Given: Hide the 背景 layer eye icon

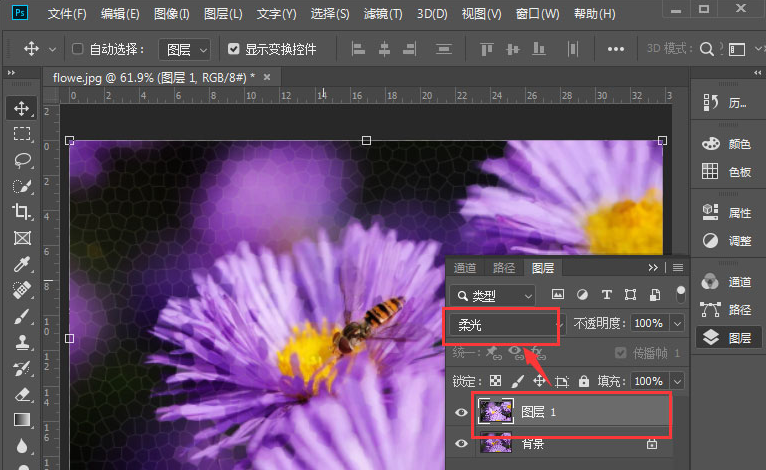Looking at the screenshot, I should [x=461, y=444].
